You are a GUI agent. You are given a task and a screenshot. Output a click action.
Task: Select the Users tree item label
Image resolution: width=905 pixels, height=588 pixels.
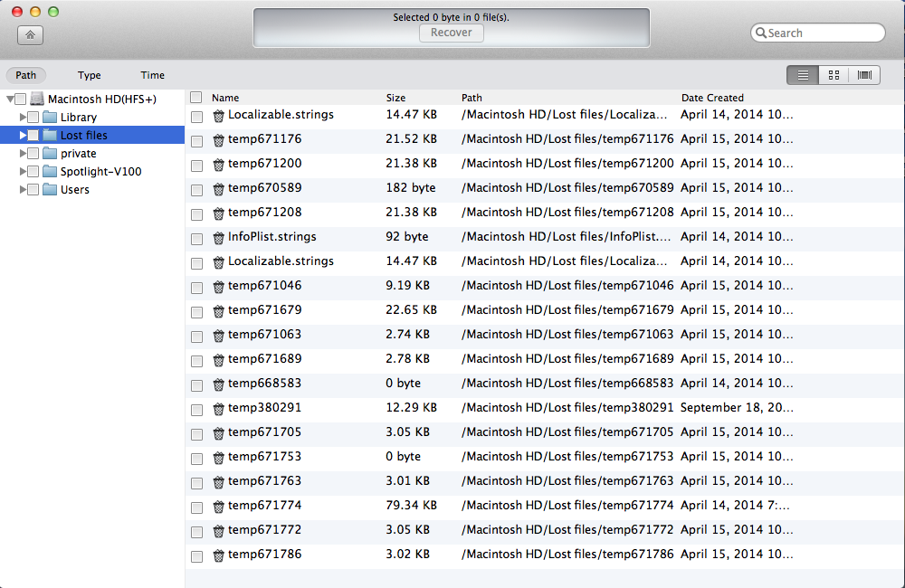pyautogui.click(x=75, y=190)
